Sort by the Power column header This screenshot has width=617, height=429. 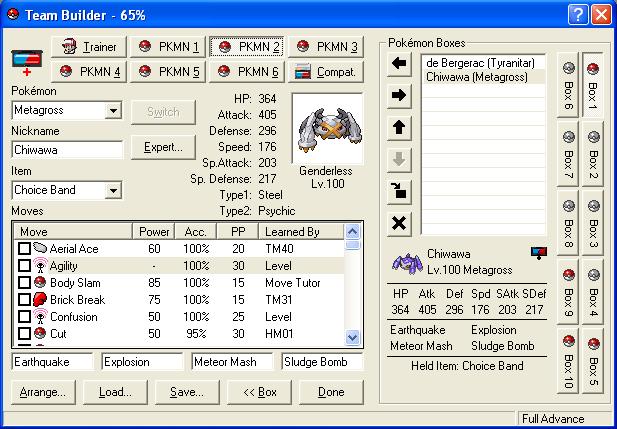[153, 231]
